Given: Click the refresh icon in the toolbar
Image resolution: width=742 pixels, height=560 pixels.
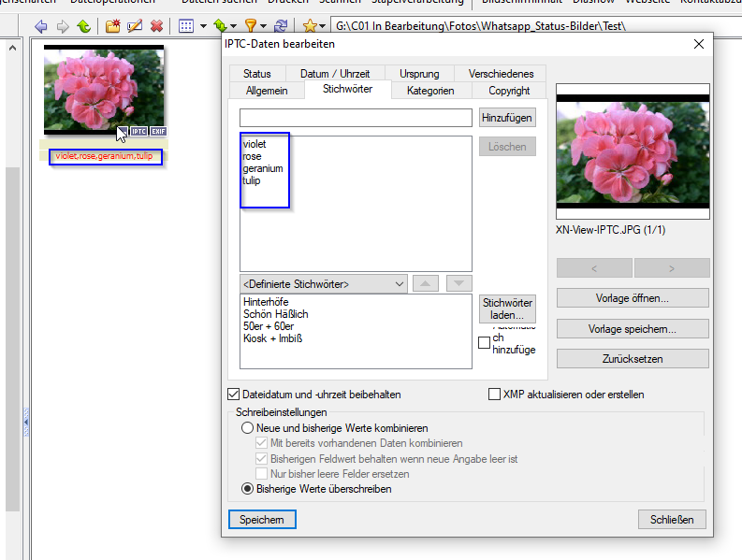Looking at the screenshot, I should tap(281, 26).
